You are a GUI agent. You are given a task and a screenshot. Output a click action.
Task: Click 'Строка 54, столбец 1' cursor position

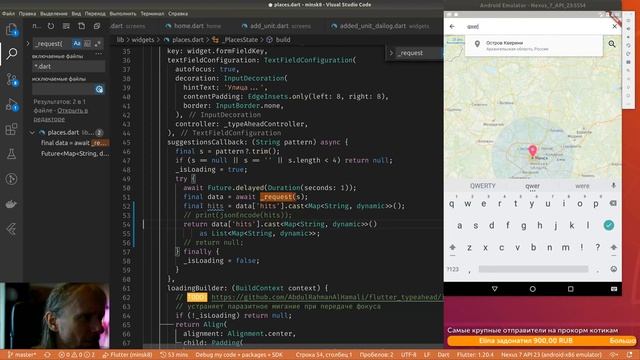pos(324,355)
